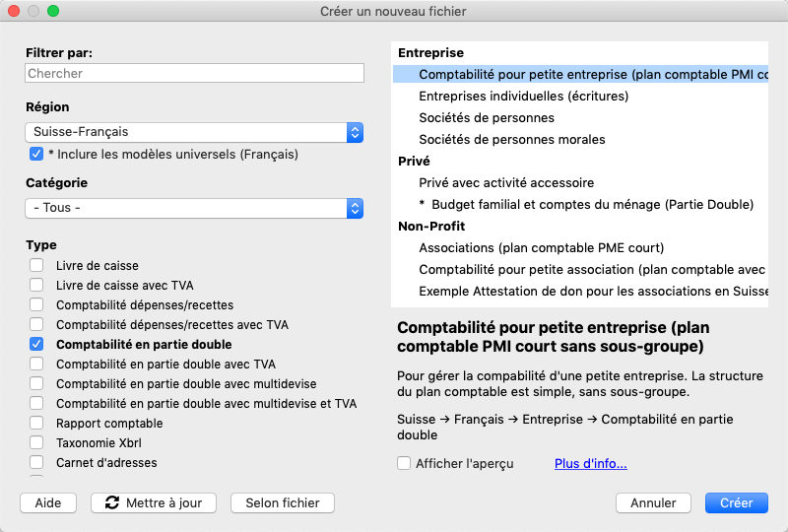The image size is (788, 532).
Task: Focus the Chercher filter field
Action: pos(194,74)
